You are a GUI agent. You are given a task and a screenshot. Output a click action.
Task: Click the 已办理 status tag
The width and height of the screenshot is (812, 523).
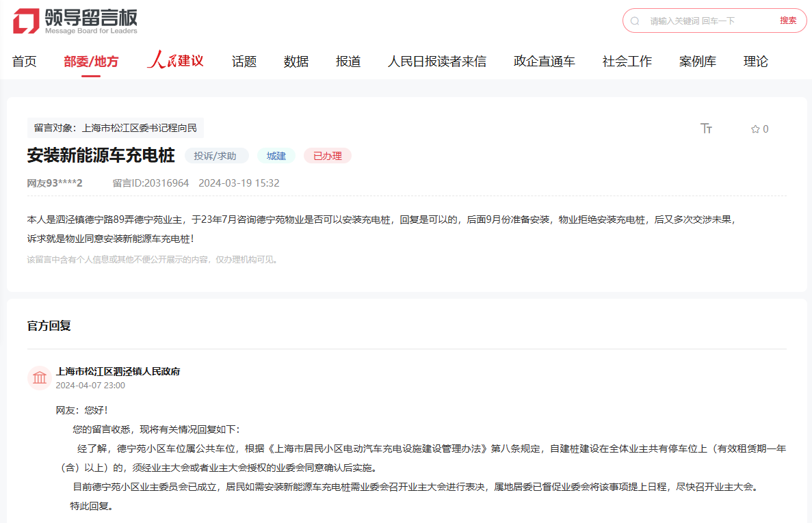[x=327, y=155]
